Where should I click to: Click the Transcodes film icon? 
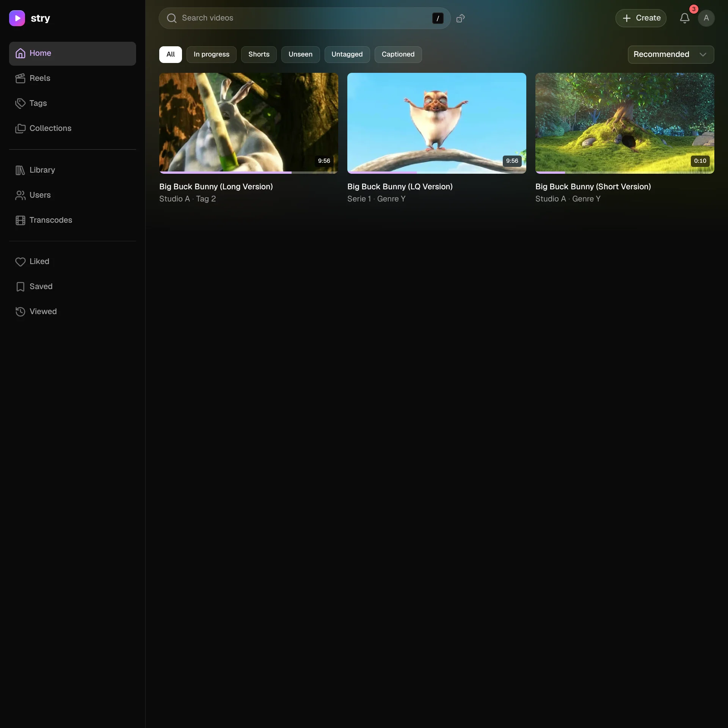coord(20,220)
